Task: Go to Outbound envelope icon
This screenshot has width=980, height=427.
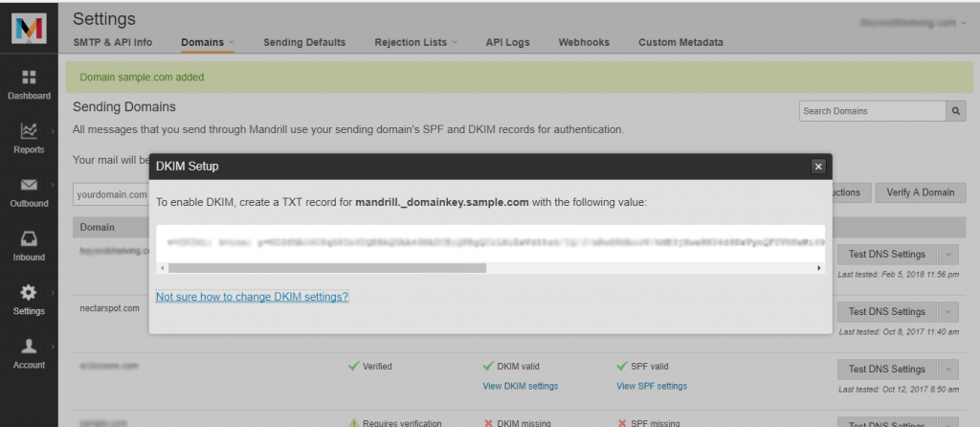Action: pos(29,185)
